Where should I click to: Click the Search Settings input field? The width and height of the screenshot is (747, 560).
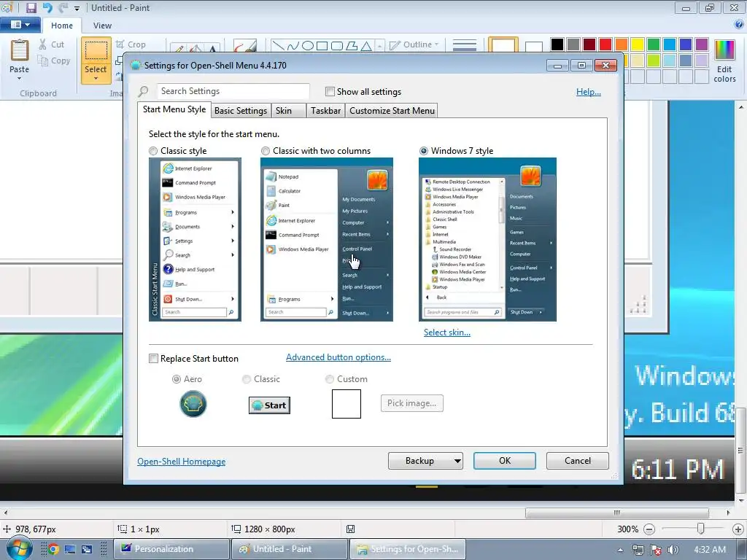pos(233,91)
